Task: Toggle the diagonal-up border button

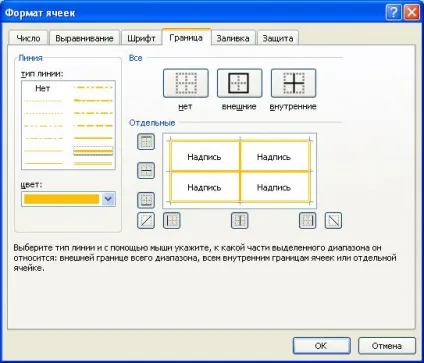Action: (x=146, y=220)
